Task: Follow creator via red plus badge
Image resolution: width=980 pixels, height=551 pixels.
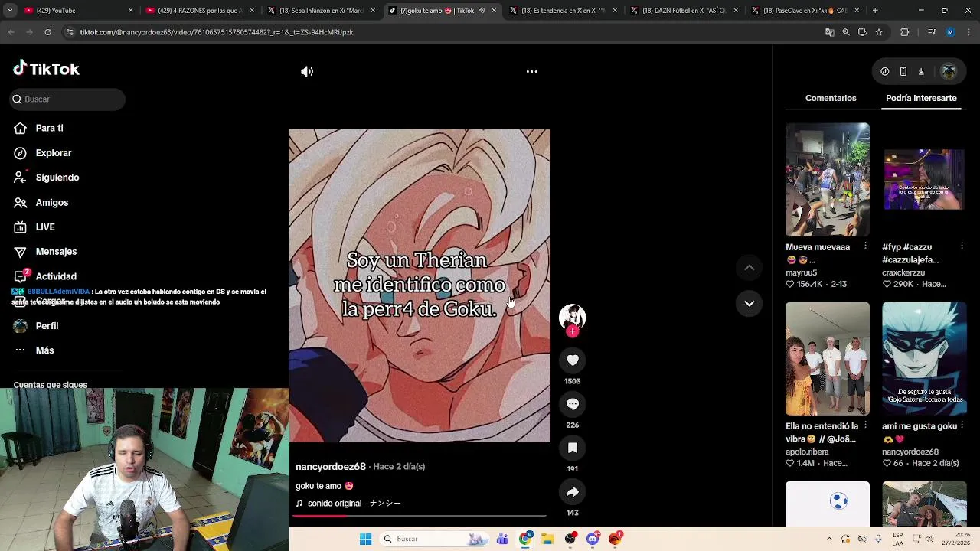Action: point(573,331)
